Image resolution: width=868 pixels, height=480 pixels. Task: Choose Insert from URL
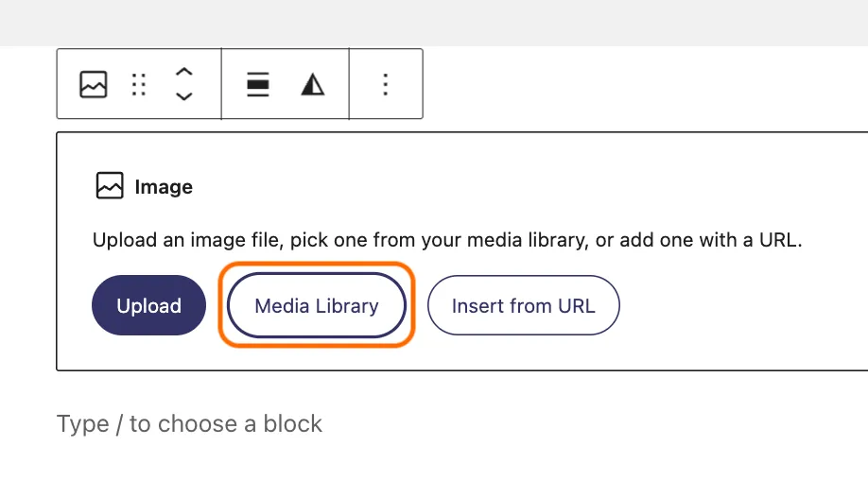coord(523,305)
